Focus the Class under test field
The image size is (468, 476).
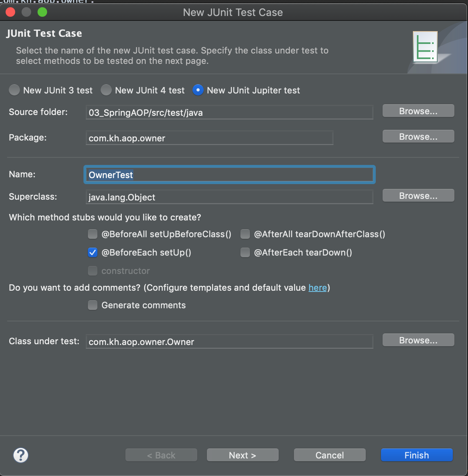tap(230, 341)
